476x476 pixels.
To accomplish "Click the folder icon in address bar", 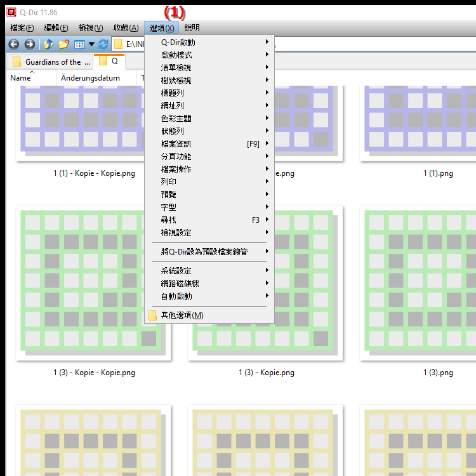I will [x=119, y=44].
